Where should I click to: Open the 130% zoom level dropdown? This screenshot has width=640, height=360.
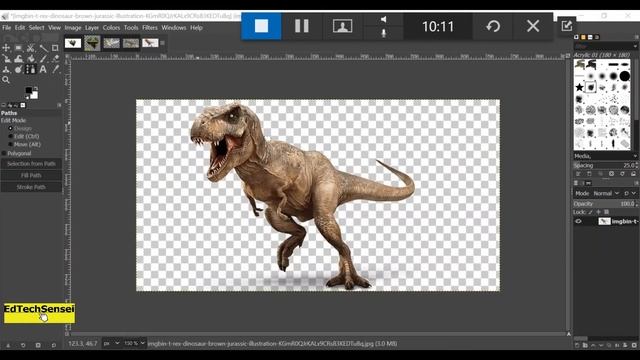pyautogui.click(x=134, y=344)
